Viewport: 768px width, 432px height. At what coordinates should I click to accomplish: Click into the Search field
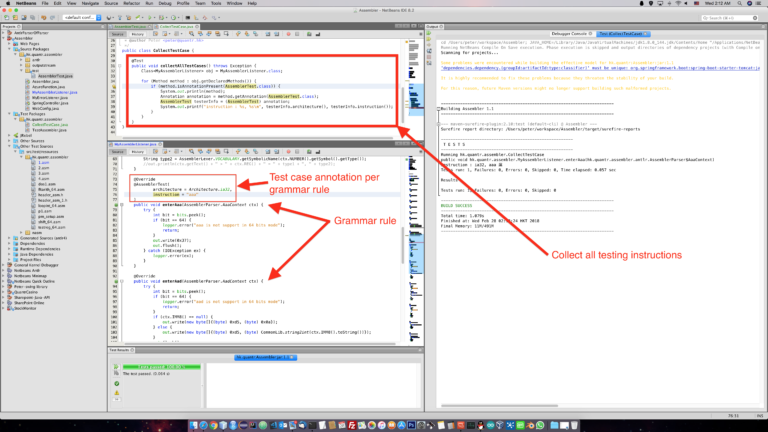click(x=729, y=18)
